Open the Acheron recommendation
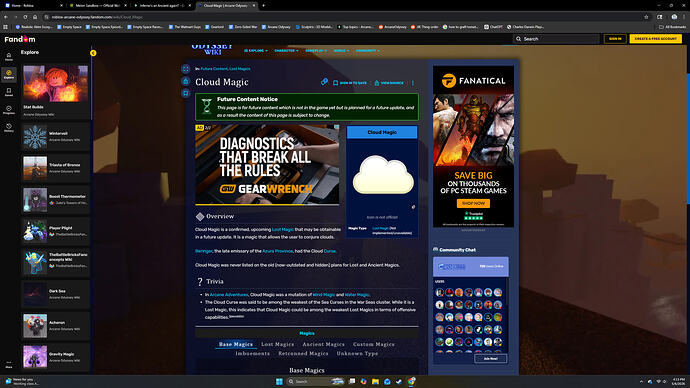 [x=55, y=326]
